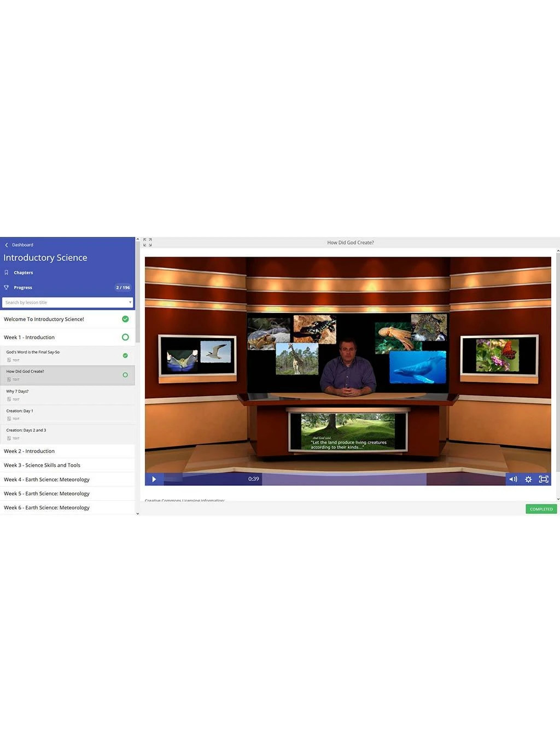Open the Progress menu item
The width and height of the screenshot is (560, 753).
pyautogui.click(x=23, y=287)
